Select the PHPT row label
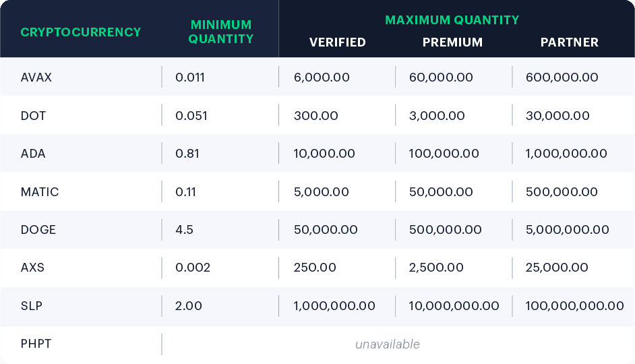 pyautogui.click(x=36, y=344)
